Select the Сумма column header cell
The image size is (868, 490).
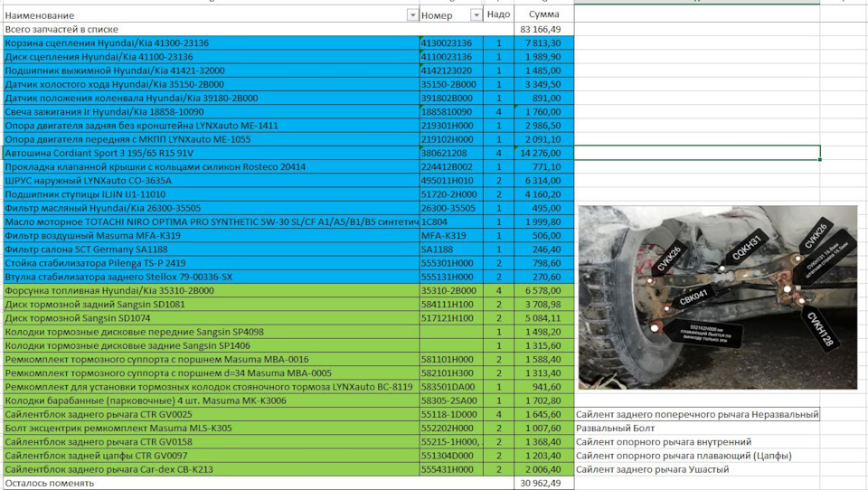[x=543, y=14]
